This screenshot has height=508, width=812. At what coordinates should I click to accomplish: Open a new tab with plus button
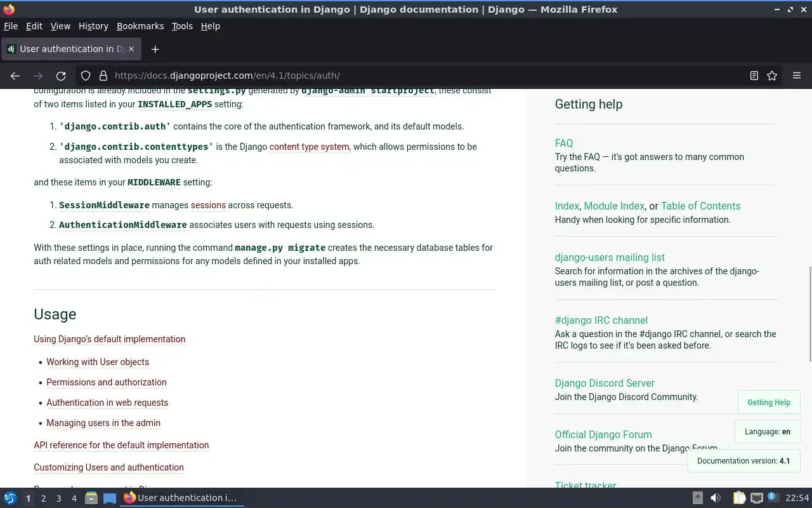[x=155, y=49]
